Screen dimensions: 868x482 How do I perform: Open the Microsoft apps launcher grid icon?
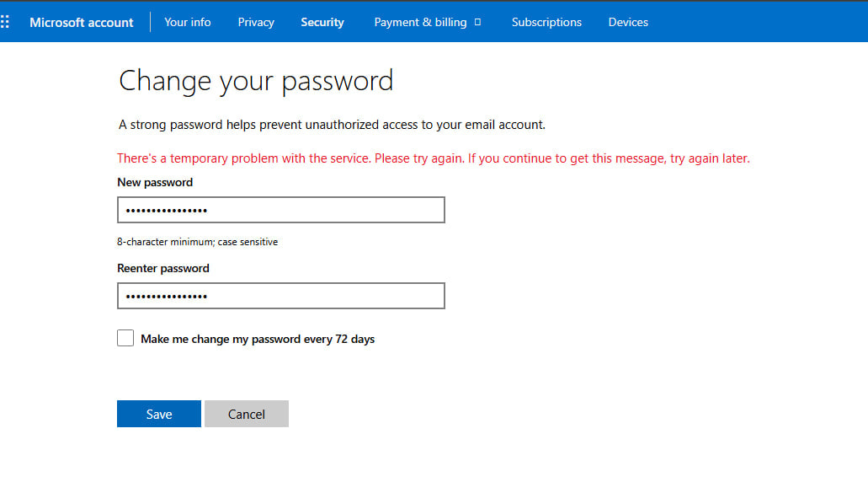(5, 22)
